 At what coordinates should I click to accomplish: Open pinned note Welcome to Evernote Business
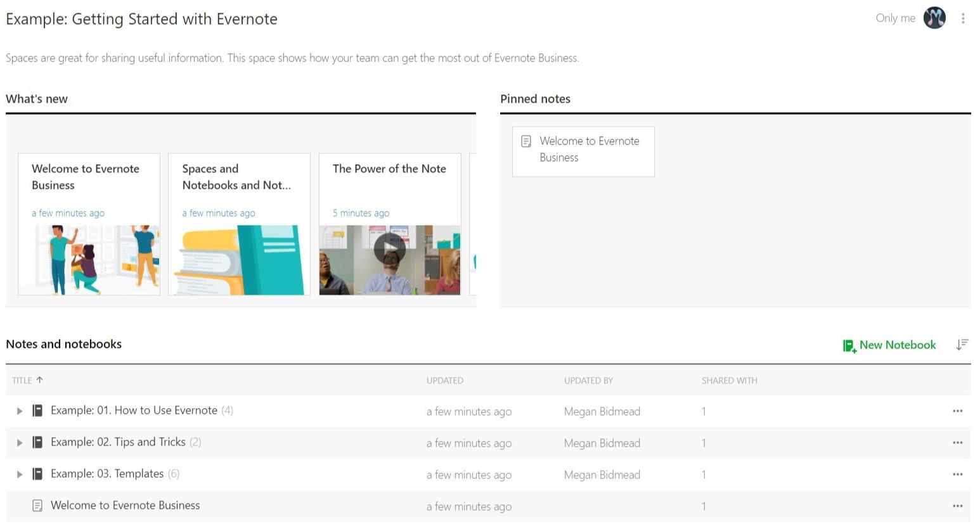pos(583,151)
